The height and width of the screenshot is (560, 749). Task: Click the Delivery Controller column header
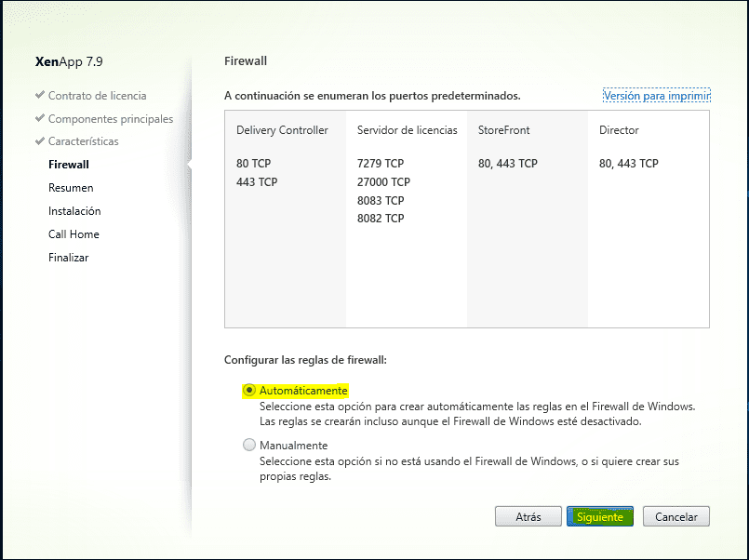pyautogui.click(x=282, y=130)
